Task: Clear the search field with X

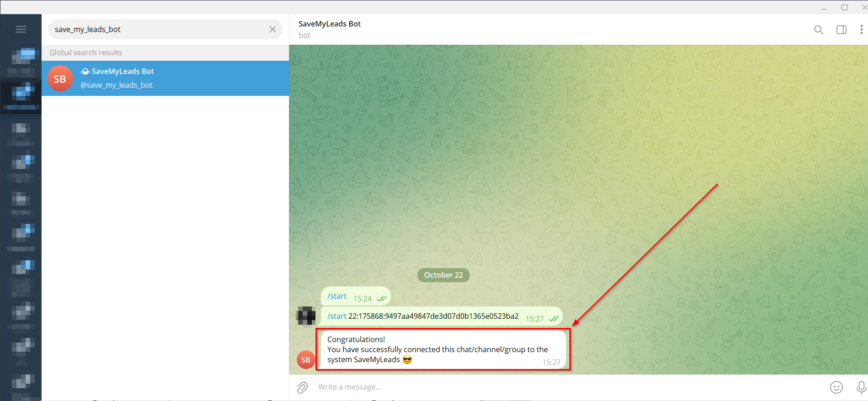Action: (273, 29)
